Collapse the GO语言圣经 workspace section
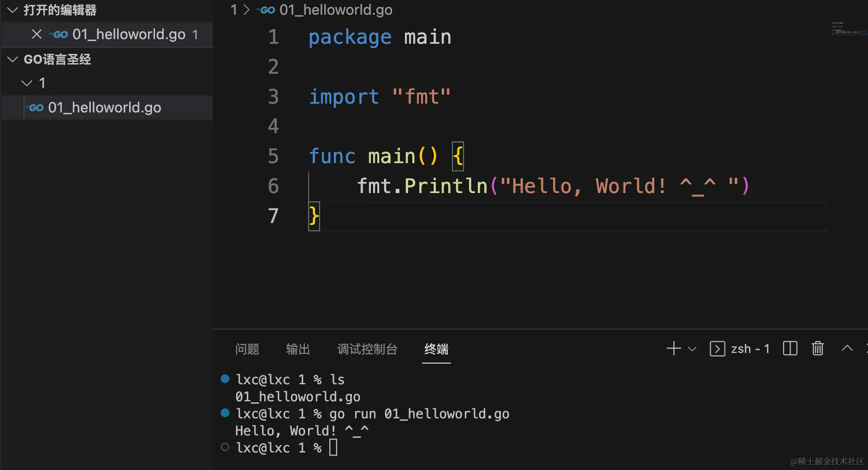 [x=12, y=59]
